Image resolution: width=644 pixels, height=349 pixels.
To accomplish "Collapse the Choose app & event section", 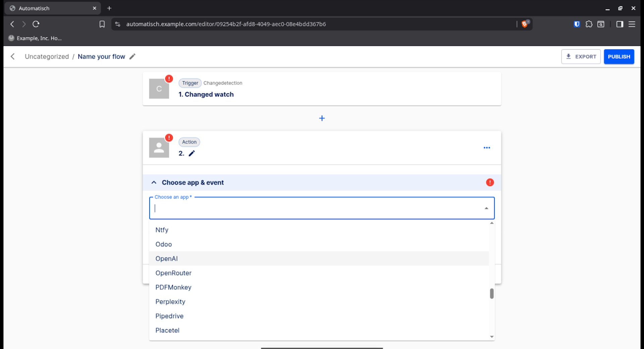I will pos(154,183).
